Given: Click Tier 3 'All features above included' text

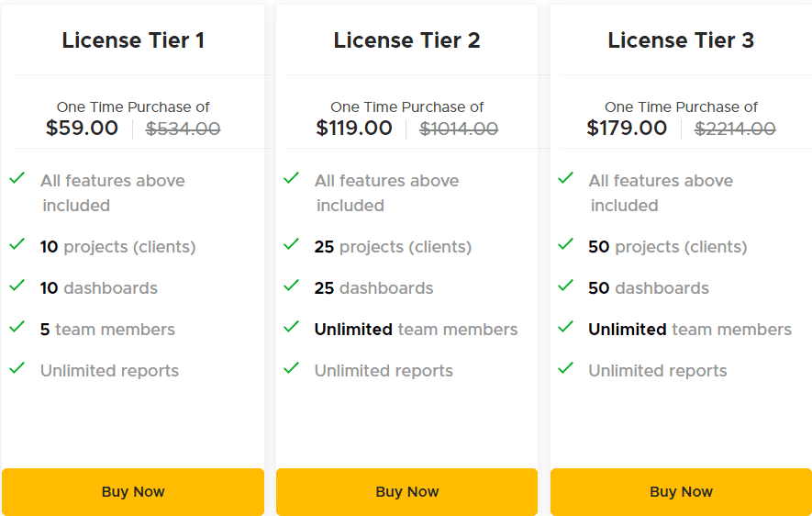Looking at the screenshot, I should [x=661, y=193].
